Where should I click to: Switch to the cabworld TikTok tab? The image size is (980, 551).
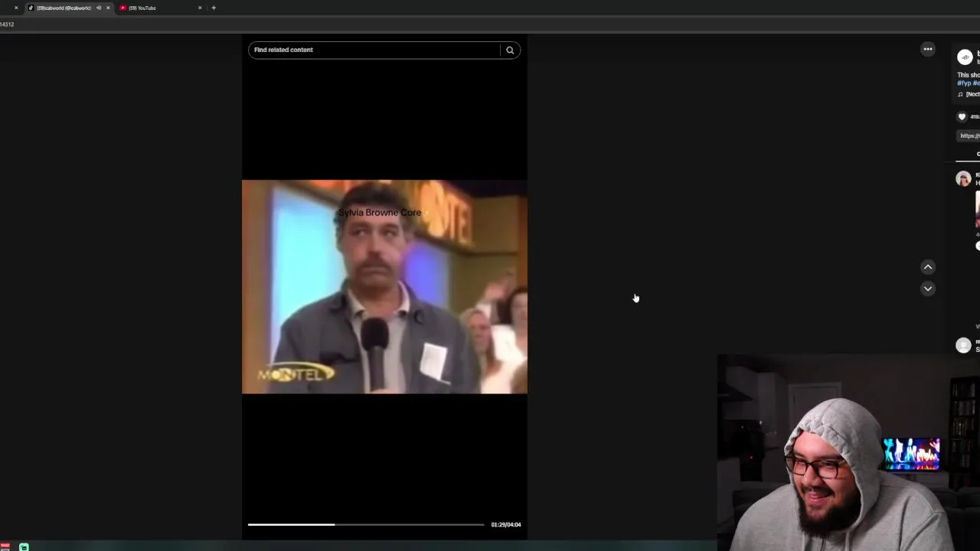coord(64,8)
